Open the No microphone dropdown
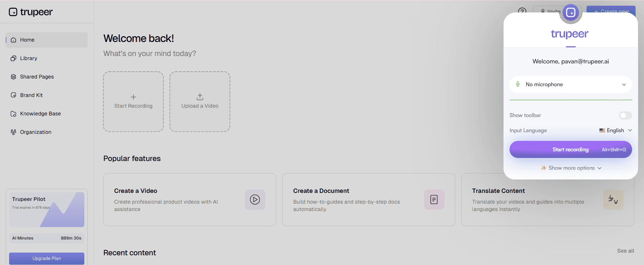 (571, 85)
